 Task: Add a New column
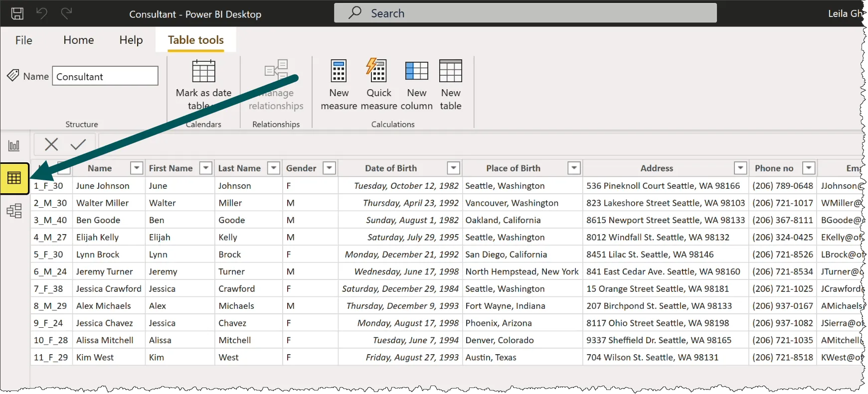click(416, 85)
